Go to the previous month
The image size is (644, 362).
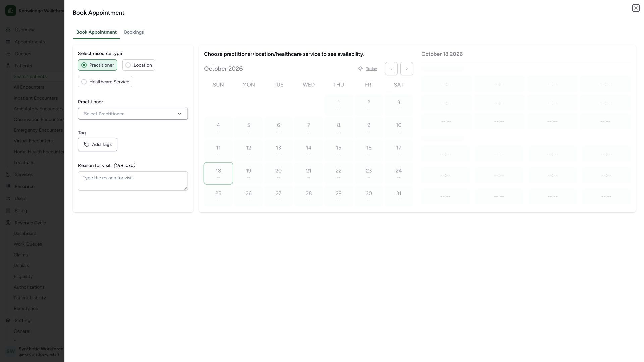coord(391,69)
